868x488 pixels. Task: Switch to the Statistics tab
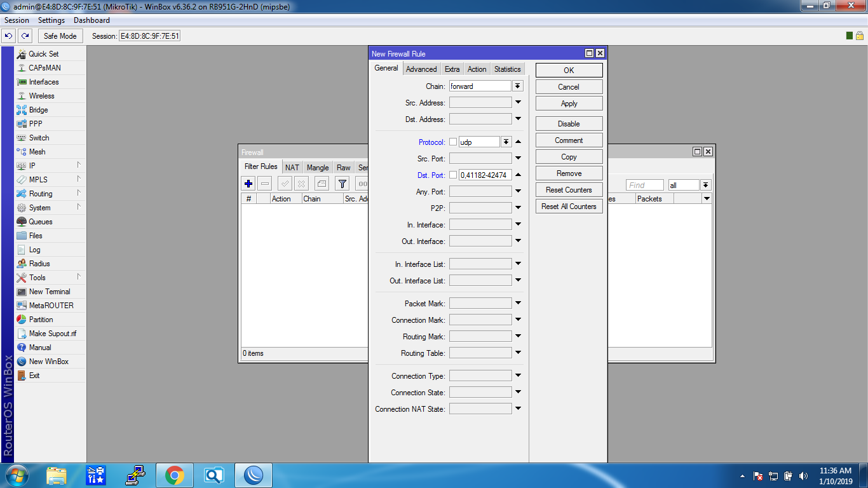[507, 69]
